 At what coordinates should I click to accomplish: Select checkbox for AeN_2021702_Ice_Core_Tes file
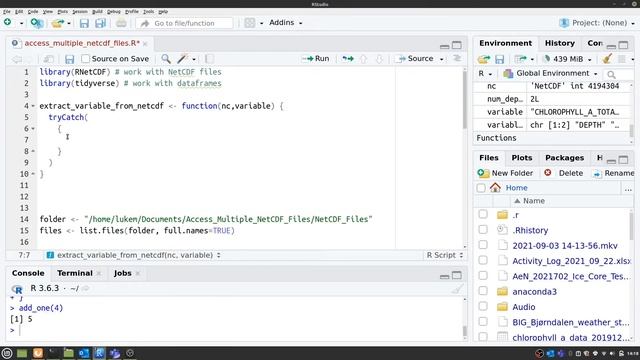pyautogui.click(x=483, y=276)
